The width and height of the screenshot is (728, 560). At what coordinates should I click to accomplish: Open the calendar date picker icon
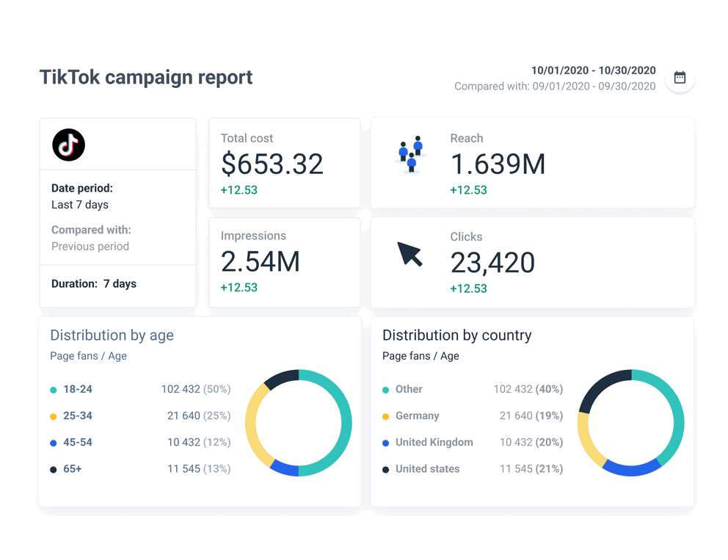tap(679, 77)
